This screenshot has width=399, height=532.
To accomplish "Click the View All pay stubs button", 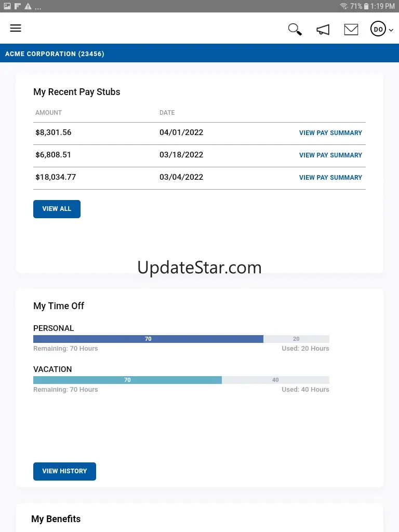I will tap(57, 209).
